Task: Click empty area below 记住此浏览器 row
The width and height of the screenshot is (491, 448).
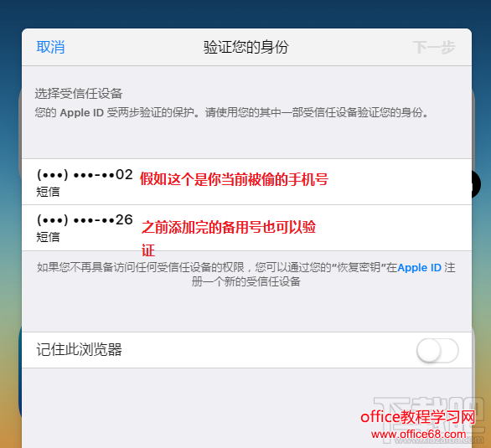Action: pos(246,408)
